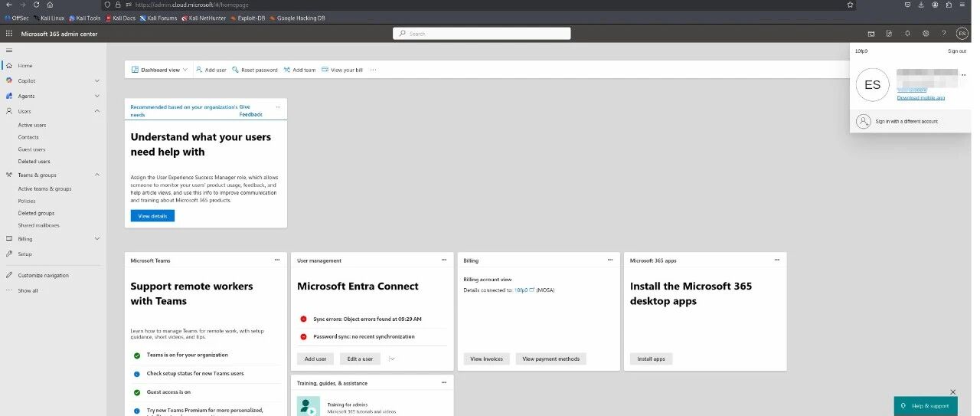Screen dimensions: 980x416
Task: Click Sign out in account panel
Action: pyautogui.click(x=957, y=51)
